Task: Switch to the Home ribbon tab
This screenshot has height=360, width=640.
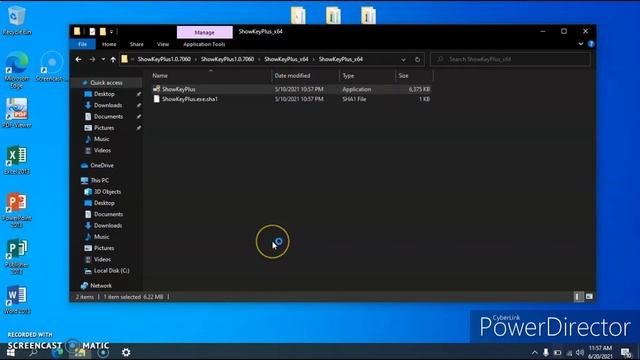Action: pyautogui.click(x=109, y=44)
